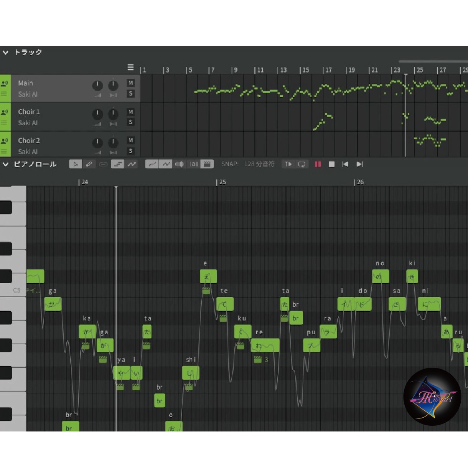The width and height of the screenshot is (468, 476).
Task: Toggle the takes clapperboard icon in toolbar
Action: [207, 164]
